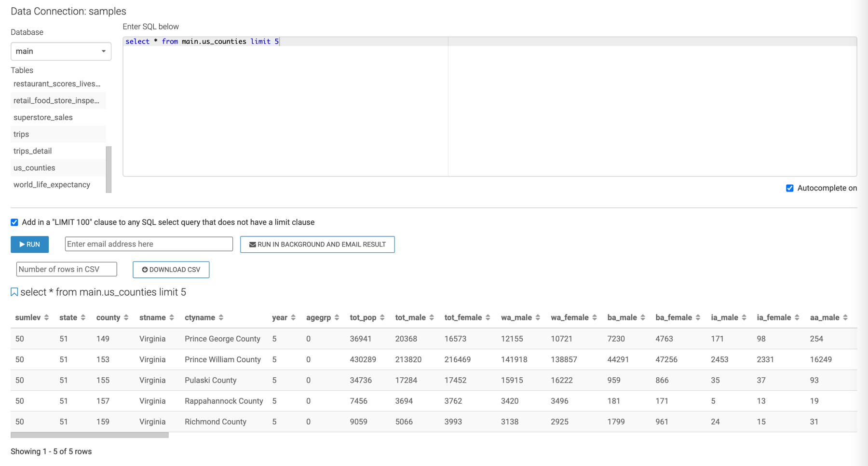The image size is (868, 466).
Task: Open the Database dropdown showing main
Action: click(x=61, y=52)
